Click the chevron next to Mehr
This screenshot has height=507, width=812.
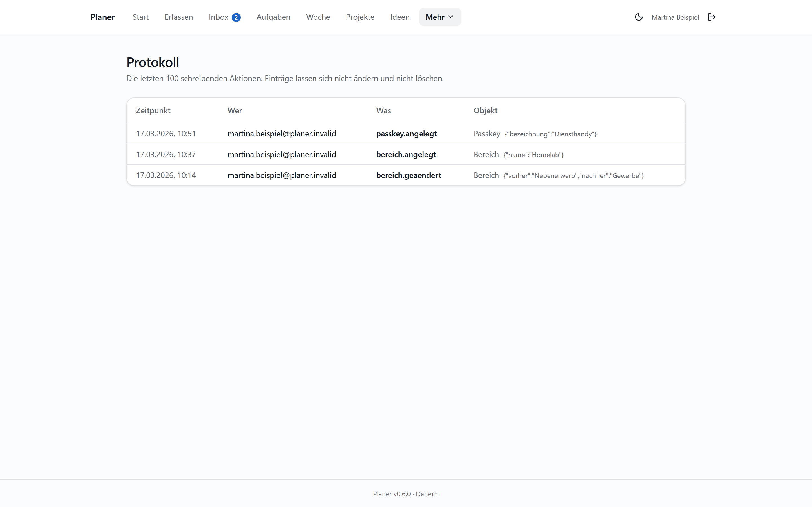[x=451, y=17]
